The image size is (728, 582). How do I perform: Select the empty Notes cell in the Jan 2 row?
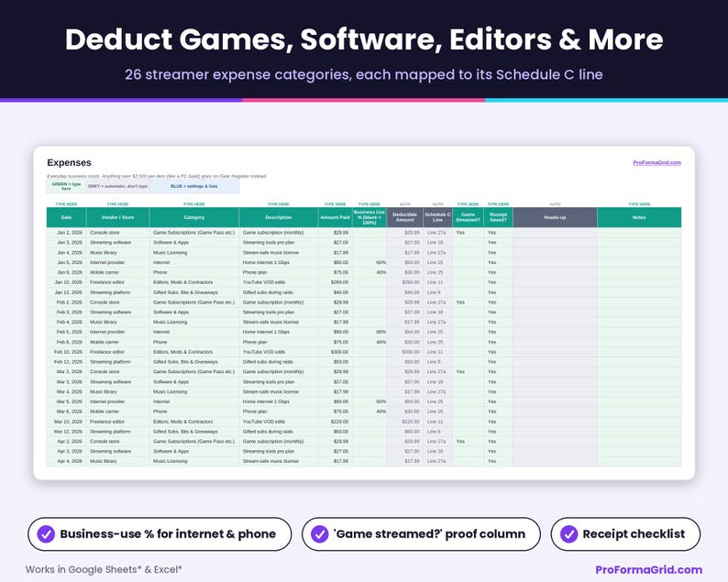(x=639, y=233)
